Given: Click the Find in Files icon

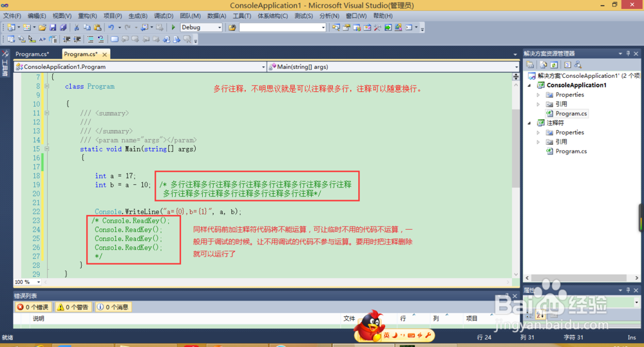Looking at the screenshot, I should (x=232, y=28).
